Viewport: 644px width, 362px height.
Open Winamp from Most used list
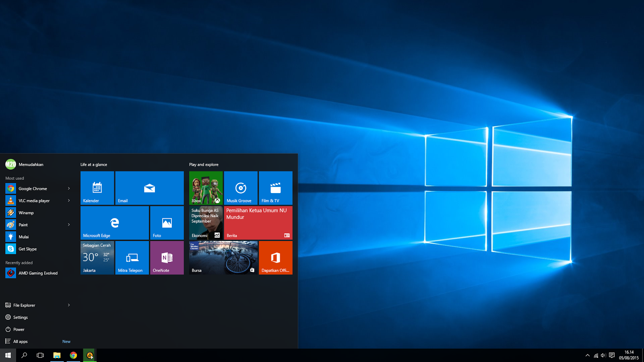[39, 213]
